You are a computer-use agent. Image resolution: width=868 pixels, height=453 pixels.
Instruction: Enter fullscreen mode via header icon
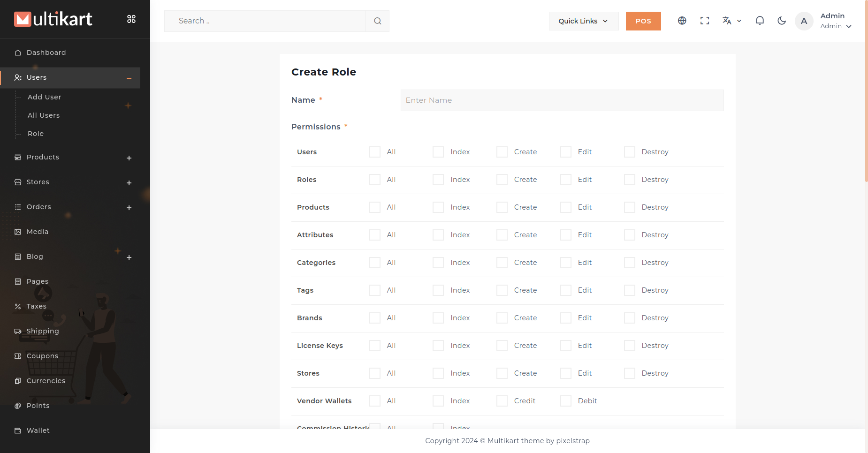pos(704,21)
